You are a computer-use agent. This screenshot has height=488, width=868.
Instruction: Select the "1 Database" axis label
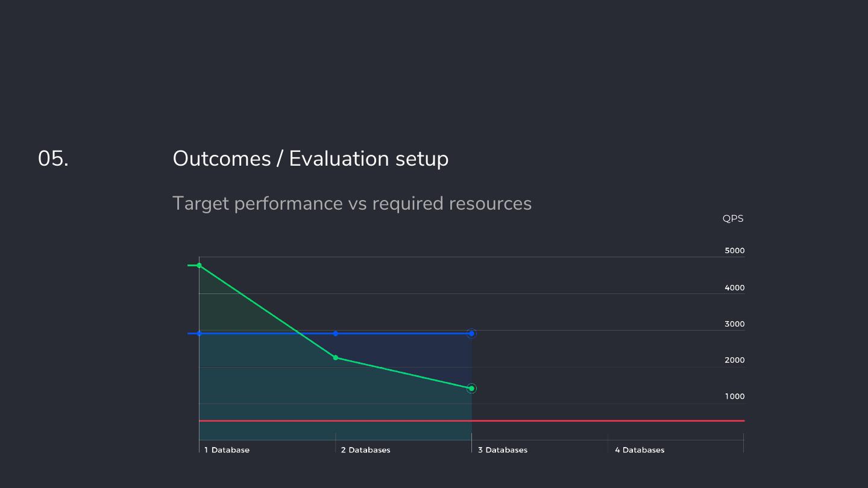[227, 450]
